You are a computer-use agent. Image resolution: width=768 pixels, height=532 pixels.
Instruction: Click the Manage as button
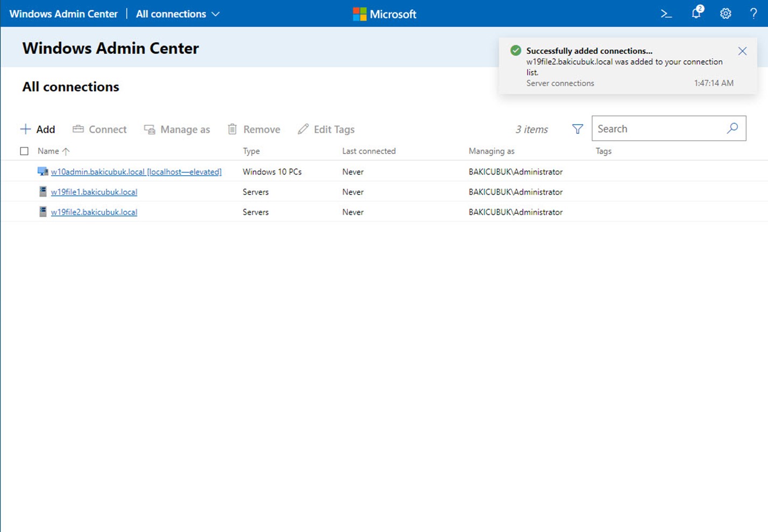point(177,129)
